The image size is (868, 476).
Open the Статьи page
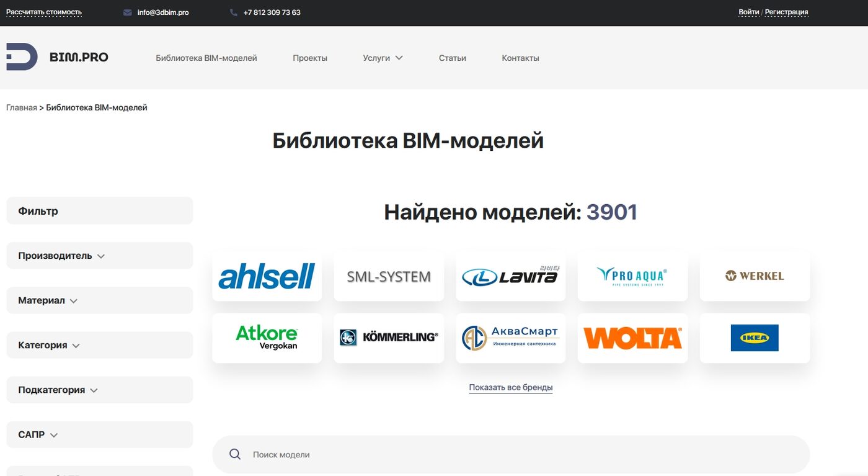[x=452, y=58]
